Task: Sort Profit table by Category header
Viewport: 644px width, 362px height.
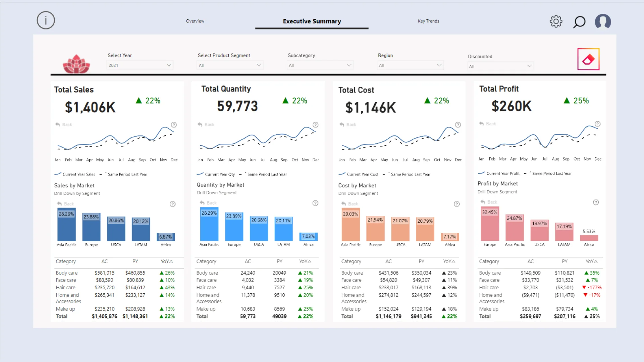Action: pos(489,261)
